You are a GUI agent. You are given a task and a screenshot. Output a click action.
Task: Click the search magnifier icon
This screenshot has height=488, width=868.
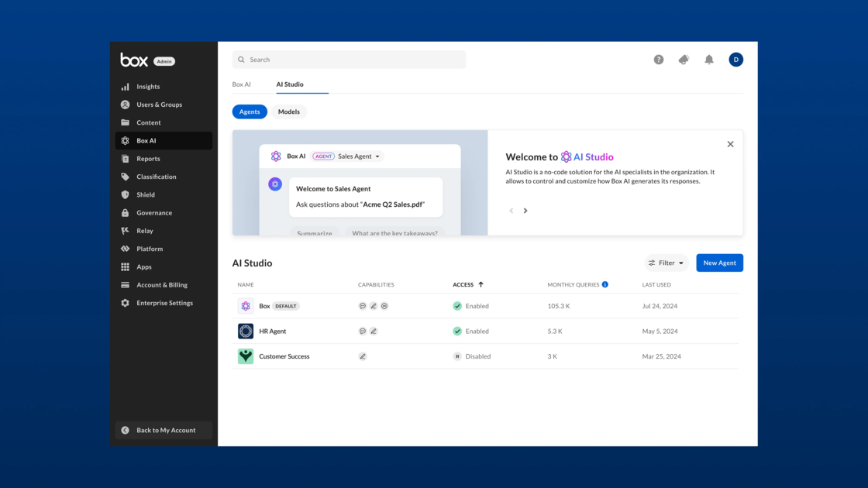[x=241, y=60]
